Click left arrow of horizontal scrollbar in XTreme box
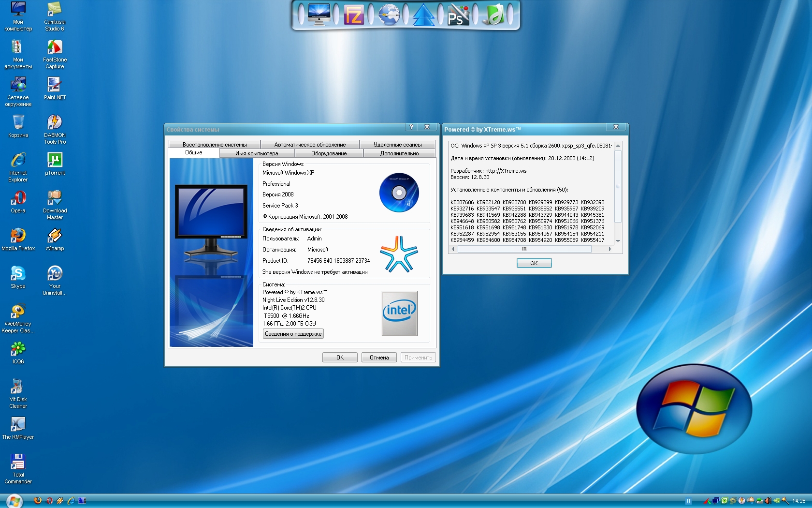Viewport: 812px width, 508px height. point(453,249)
